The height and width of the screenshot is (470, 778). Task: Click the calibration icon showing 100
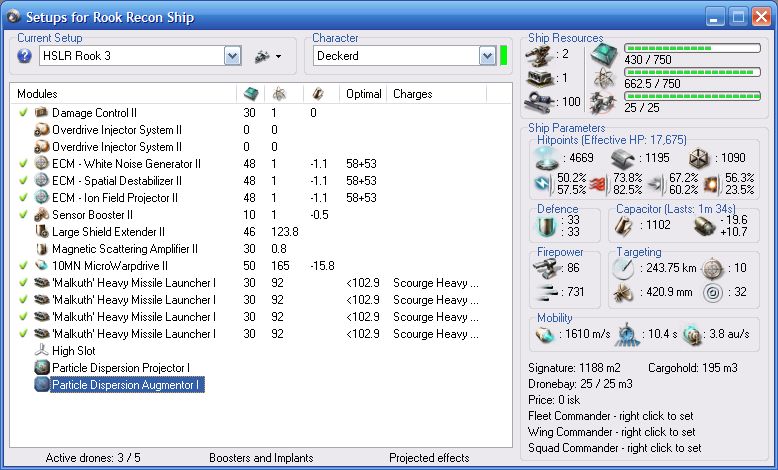click(x=540, y=102)
